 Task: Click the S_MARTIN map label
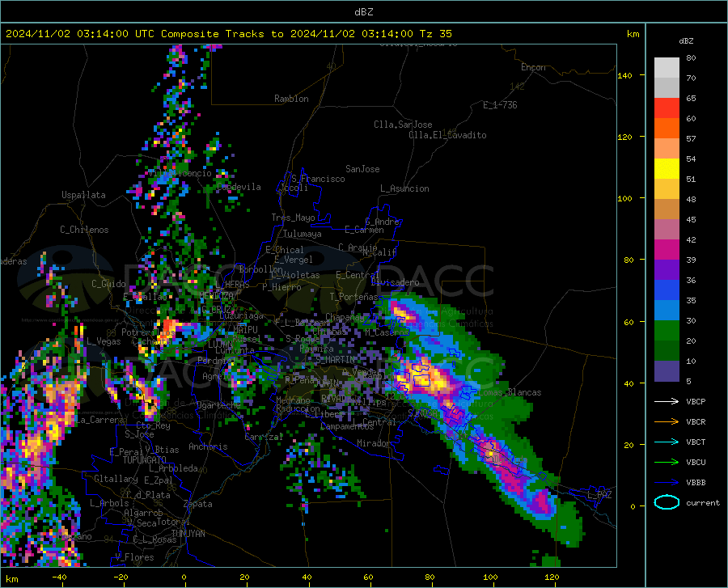pos(335,359)
